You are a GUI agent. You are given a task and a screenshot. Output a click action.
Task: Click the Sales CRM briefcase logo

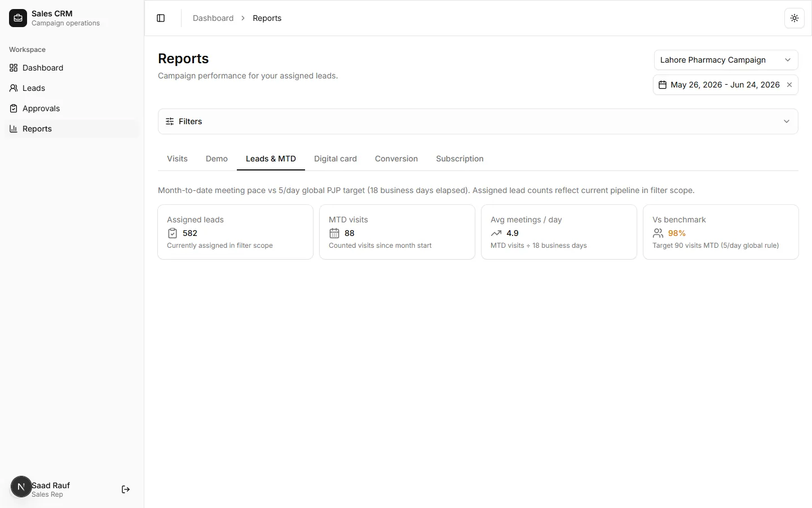pos(18,18)
